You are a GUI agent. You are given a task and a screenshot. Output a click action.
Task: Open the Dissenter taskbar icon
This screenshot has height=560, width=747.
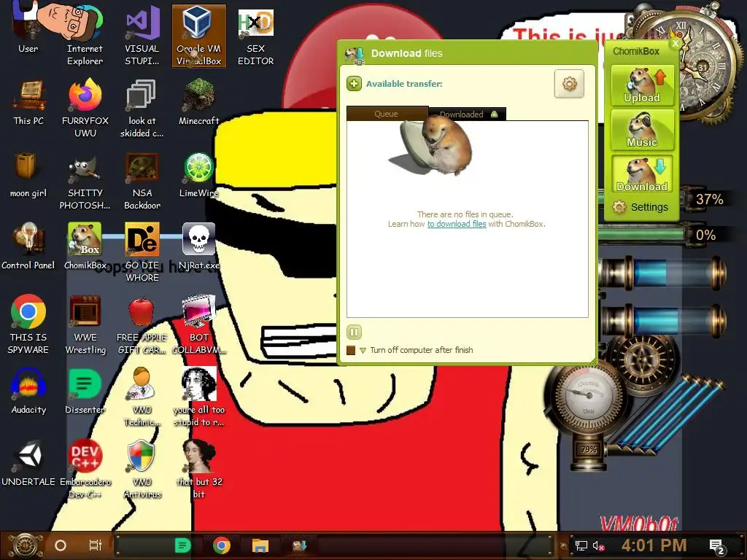click(183, 545)
